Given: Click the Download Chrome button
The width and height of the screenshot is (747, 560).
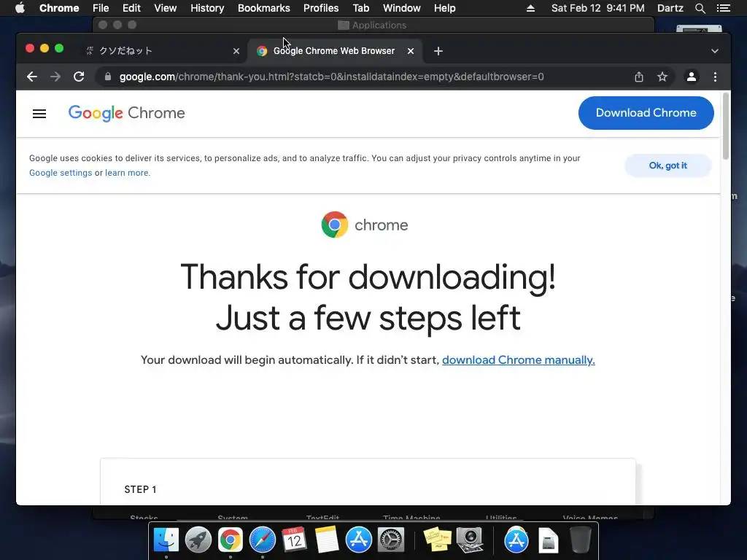Looking at the screenshot, I should [646, 113].
